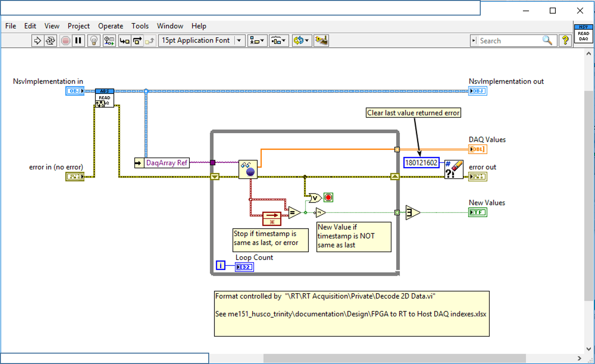Click the Run arrow on the toolbar
This screenshot has height=364, width=595.
tap(37, 40)
